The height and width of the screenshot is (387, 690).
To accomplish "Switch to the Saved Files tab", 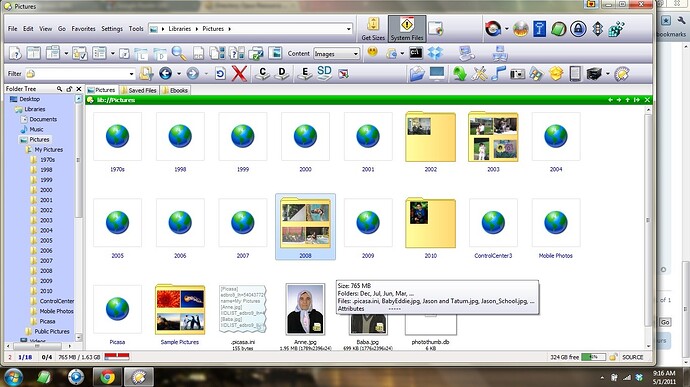I will (x=139, y=90).
